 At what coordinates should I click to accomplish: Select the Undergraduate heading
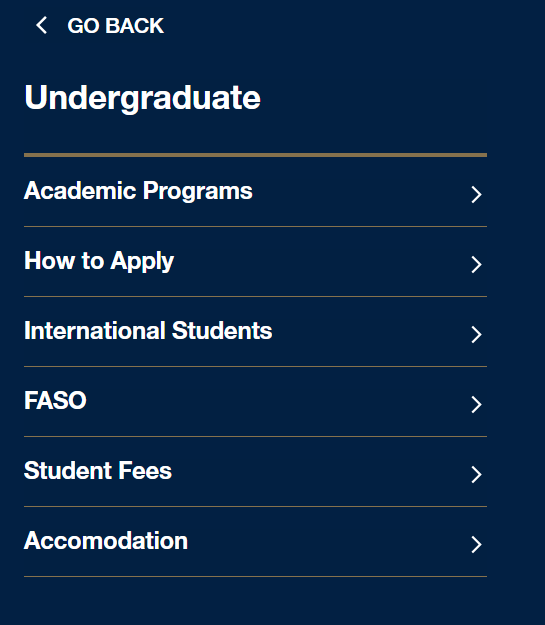pyautogui.click(x=142, y=98)
